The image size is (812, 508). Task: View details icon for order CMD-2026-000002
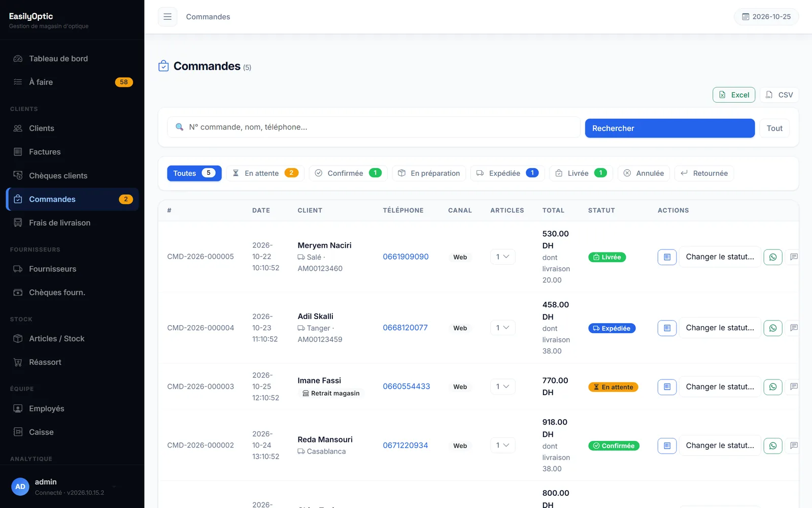pos(667,446)
